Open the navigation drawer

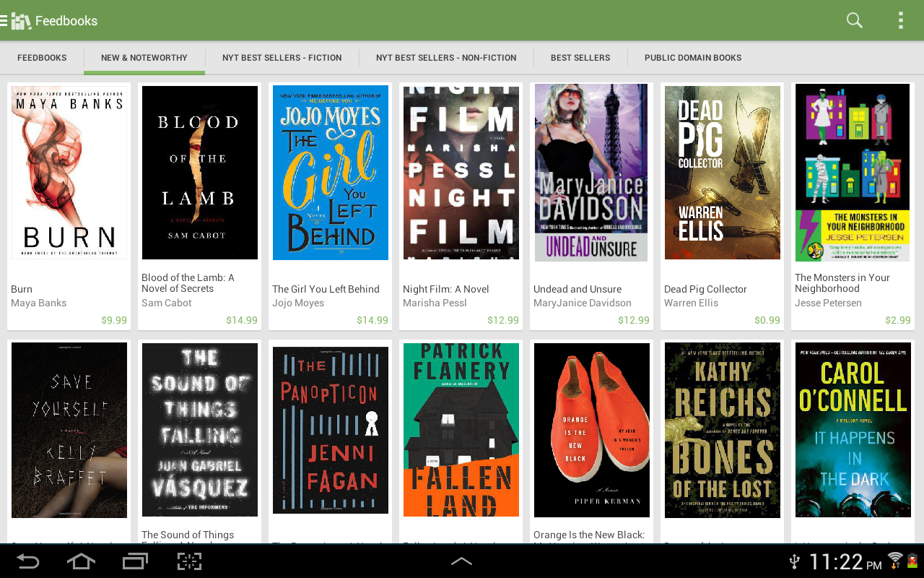[x=6, y=20]
